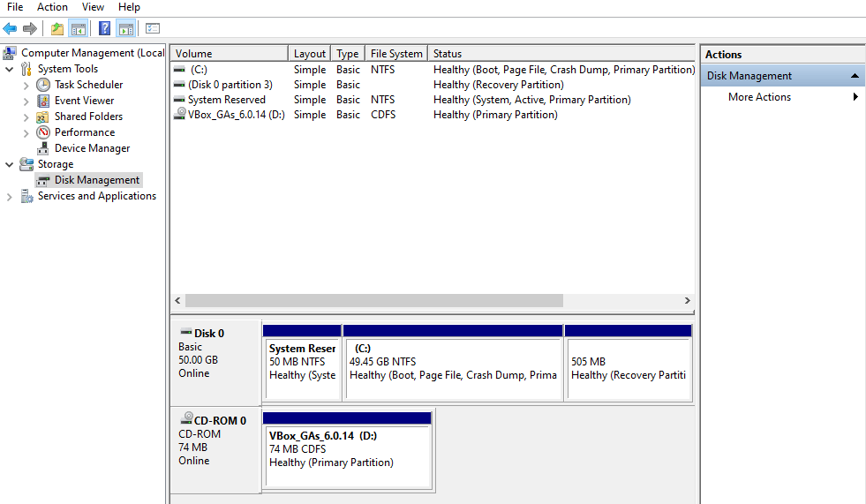Toggle Show/Hide Action Pane icon

coord(126,29)
